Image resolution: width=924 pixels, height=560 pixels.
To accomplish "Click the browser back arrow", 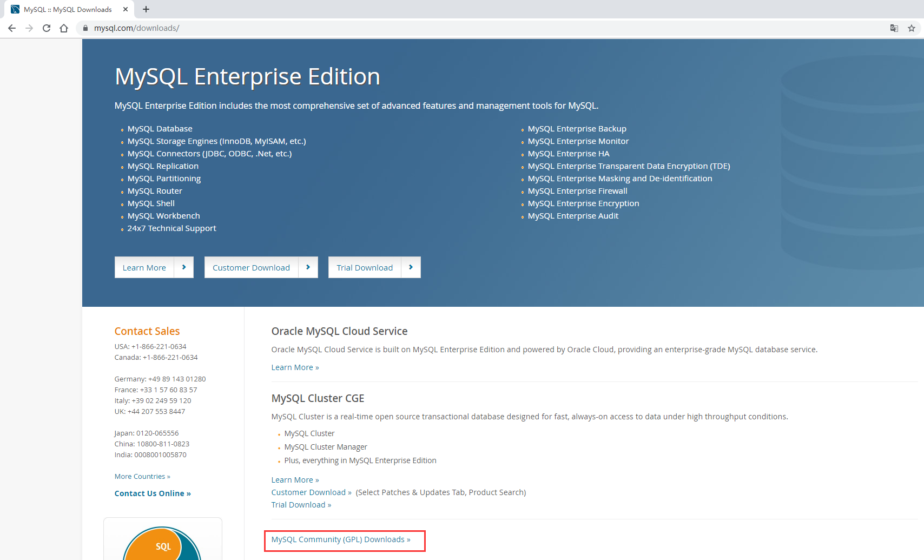I will coord(12,28).
